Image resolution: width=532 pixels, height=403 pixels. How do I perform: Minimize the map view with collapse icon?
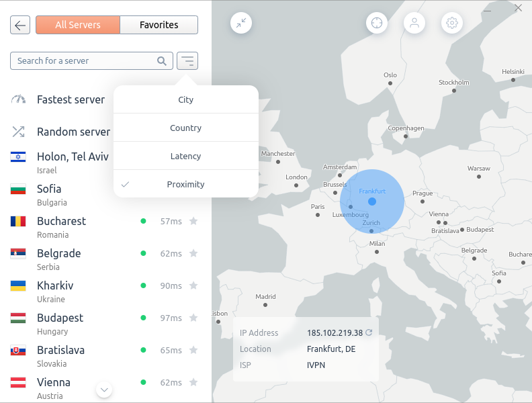(x=240, y=23)
